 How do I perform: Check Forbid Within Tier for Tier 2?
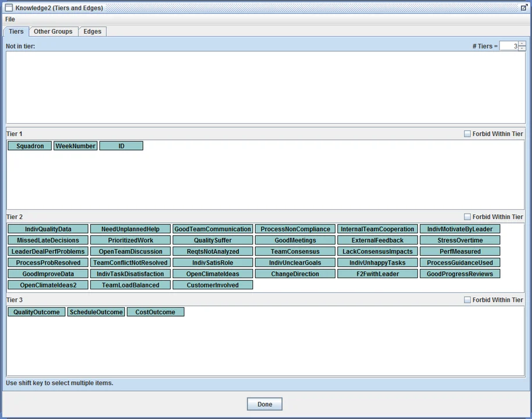point(467,216)
